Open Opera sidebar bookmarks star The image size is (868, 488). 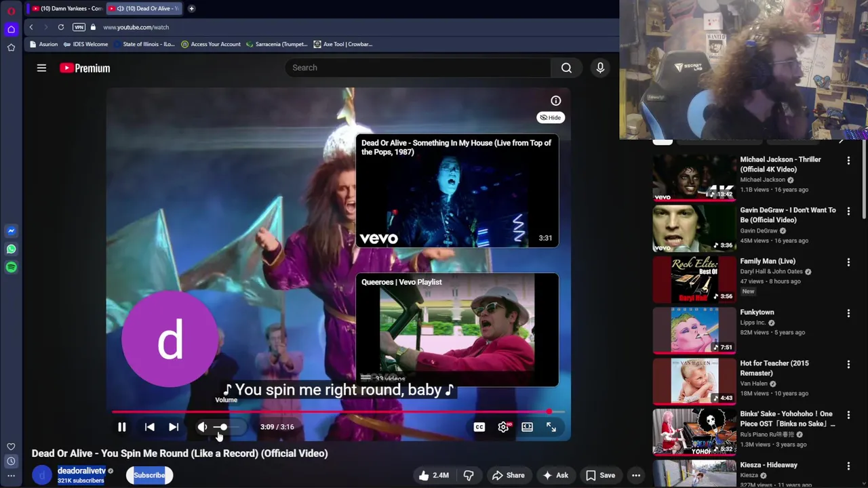coord(11,47)
